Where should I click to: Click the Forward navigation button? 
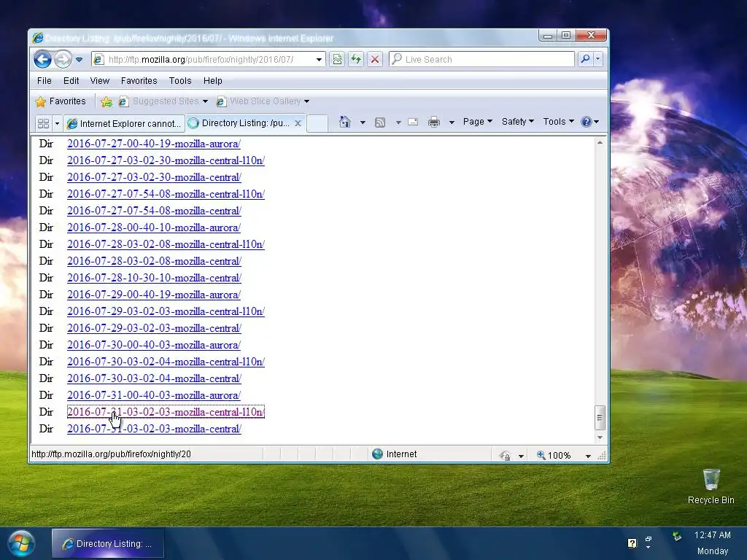(x=63, y=60)
